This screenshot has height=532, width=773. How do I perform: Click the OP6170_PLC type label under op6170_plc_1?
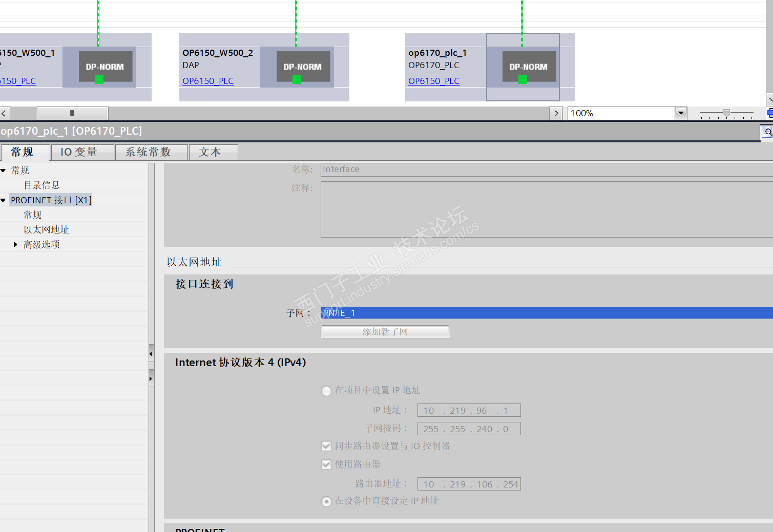[434, 65]
